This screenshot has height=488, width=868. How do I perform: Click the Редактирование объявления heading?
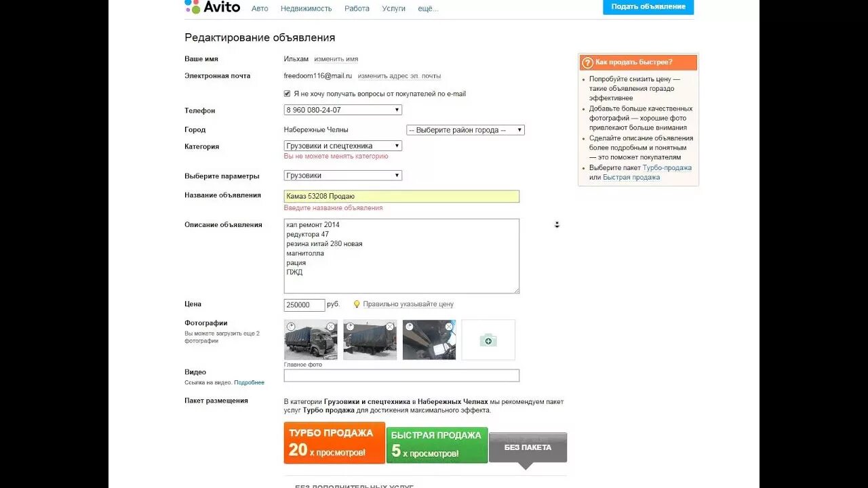coord(260,38)
